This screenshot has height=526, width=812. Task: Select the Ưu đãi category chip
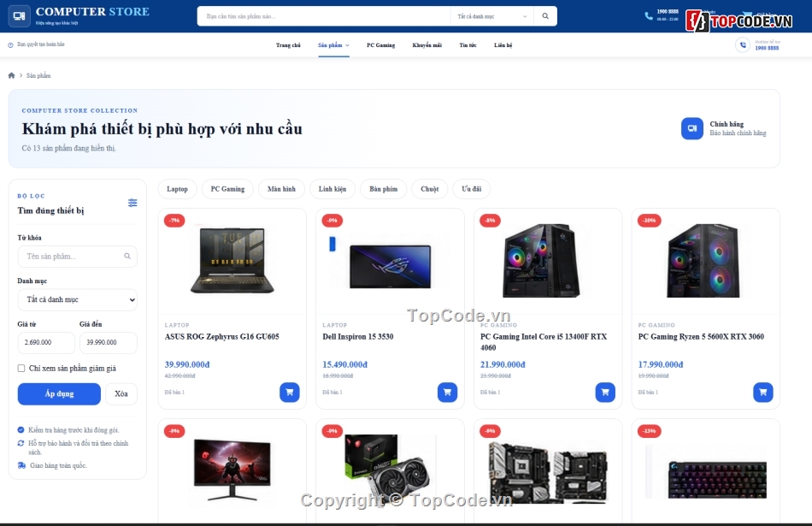coord(471,189)
